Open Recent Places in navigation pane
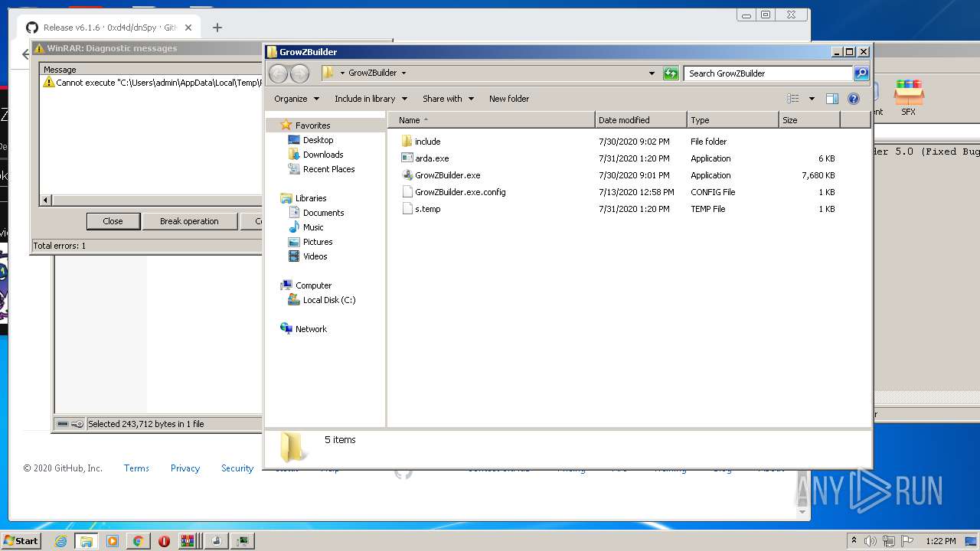This screenshot has height=551, width=980. (328, 169)
